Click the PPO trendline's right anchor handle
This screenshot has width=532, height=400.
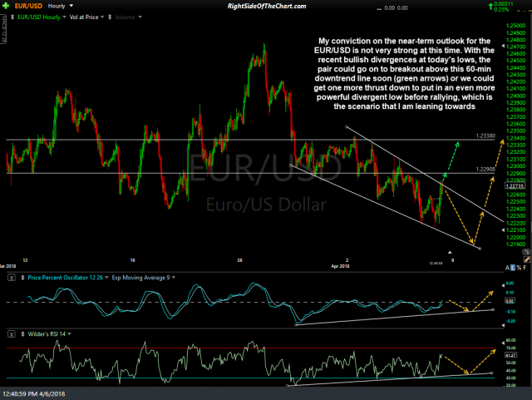493,309
